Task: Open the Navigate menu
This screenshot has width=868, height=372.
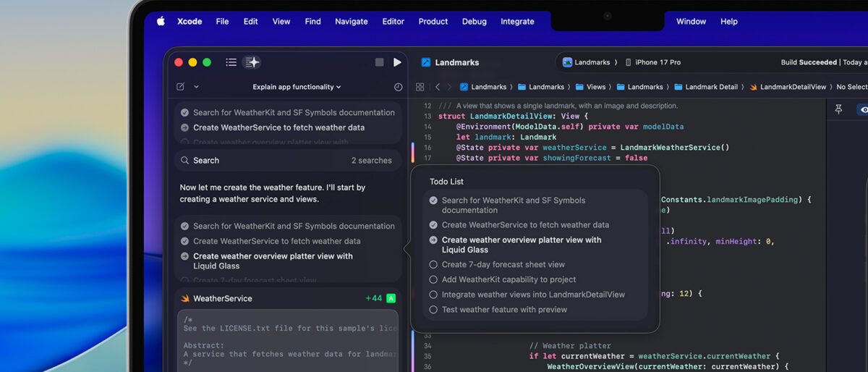Action: click(x=352, y=21)
